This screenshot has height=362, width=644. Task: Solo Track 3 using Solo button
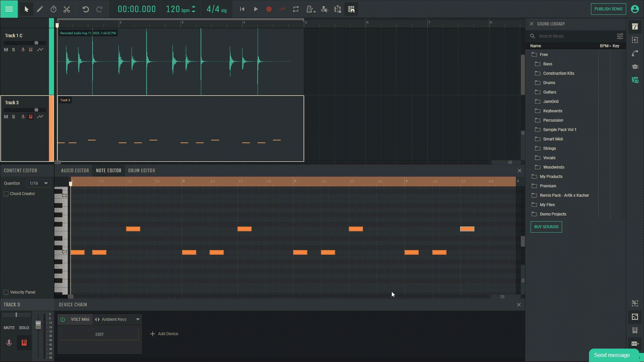[13, 117]
